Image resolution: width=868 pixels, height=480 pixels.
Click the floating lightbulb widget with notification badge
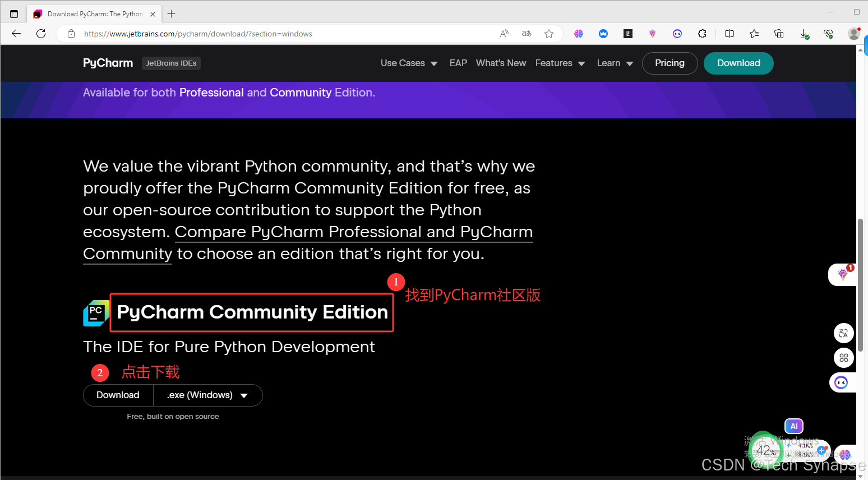tap(842, 274)
